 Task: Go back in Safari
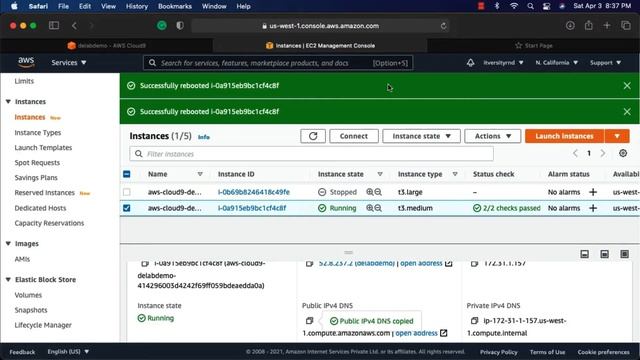click(74, 26)
